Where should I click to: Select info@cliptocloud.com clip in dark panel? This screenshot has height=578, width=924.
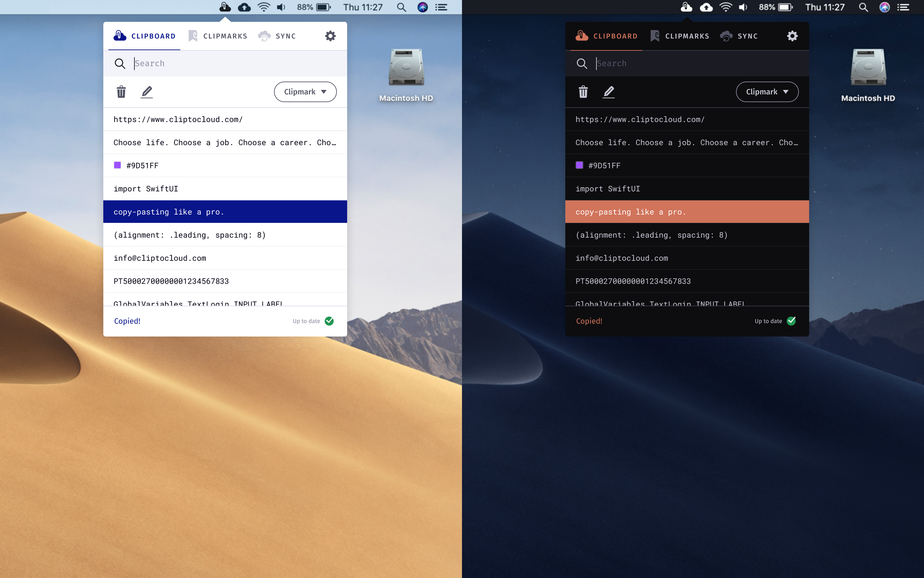(x=687, y=258)
